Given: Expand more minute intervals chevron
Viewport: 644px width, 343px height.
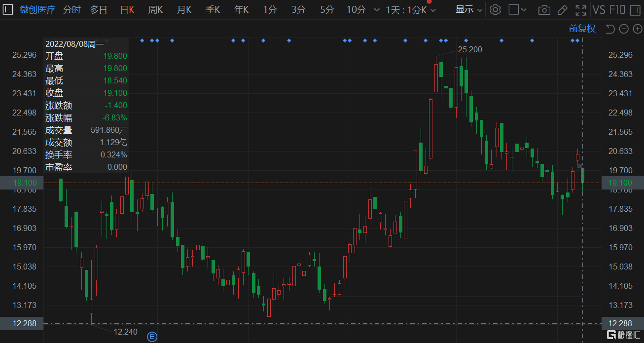Looking at the screenshot, I should tap(377, 10).
